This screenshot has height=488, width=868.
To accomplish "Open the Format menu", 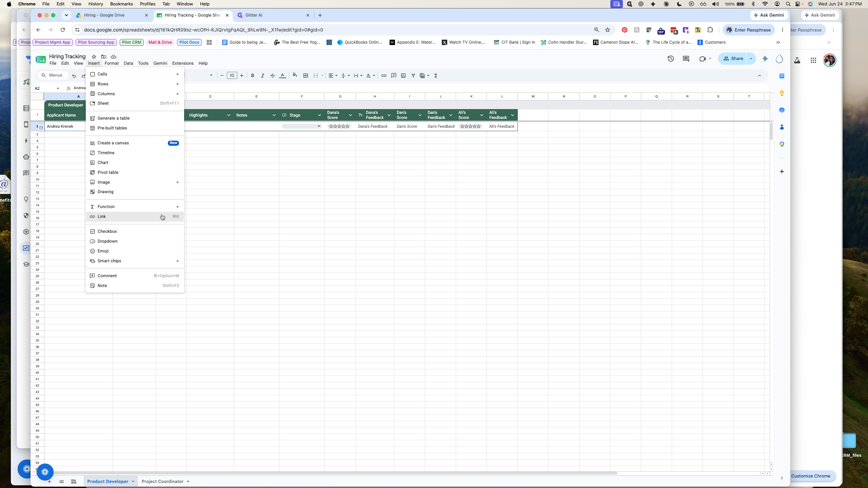I will pos(112,63).
